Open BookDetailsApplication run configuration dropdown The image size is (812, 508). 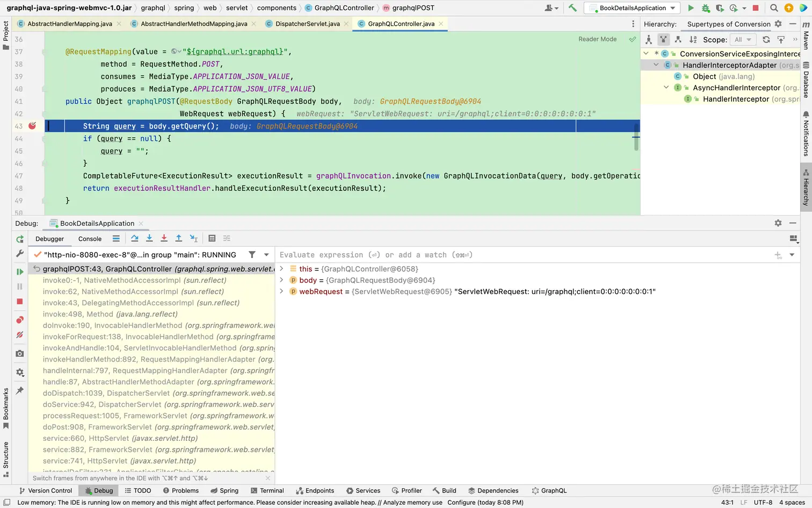(x=633, y=8)
